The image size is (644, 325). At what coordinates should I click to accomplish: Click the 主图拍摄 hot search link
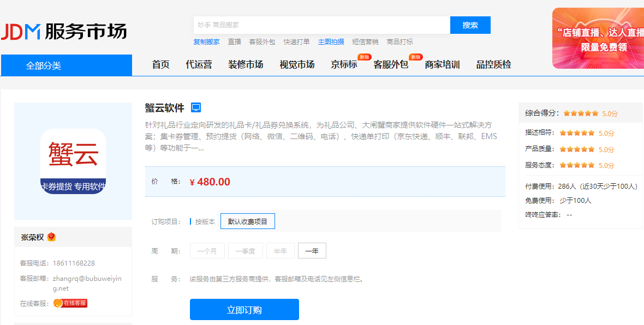pyautogui.click(x=331, y=42)
